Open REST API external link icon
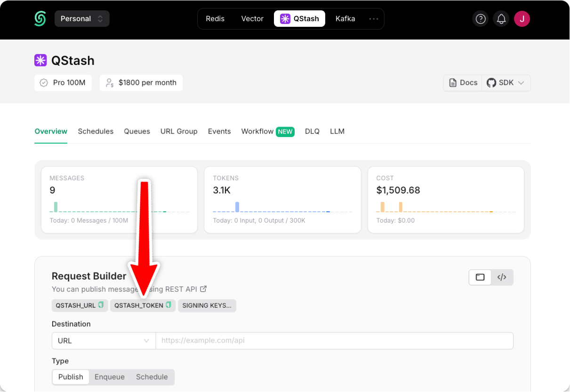 tap(203, 289)
